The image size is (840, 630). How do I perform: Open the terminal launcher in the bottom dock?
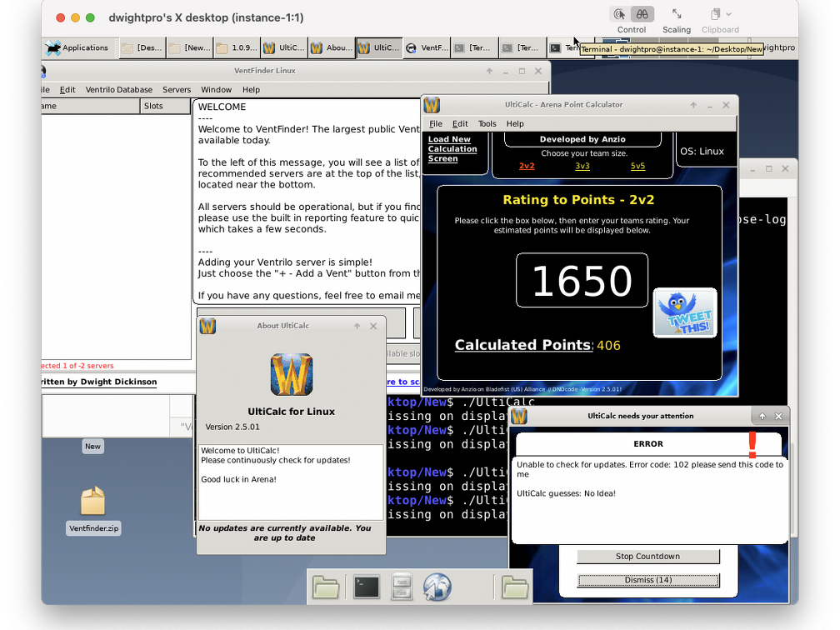click(367, 587)
